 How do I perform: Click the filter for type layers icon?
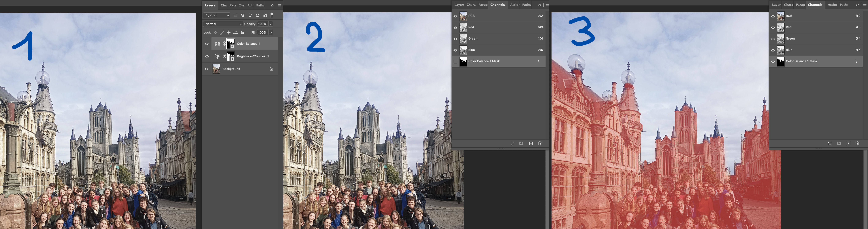point(250,15)
